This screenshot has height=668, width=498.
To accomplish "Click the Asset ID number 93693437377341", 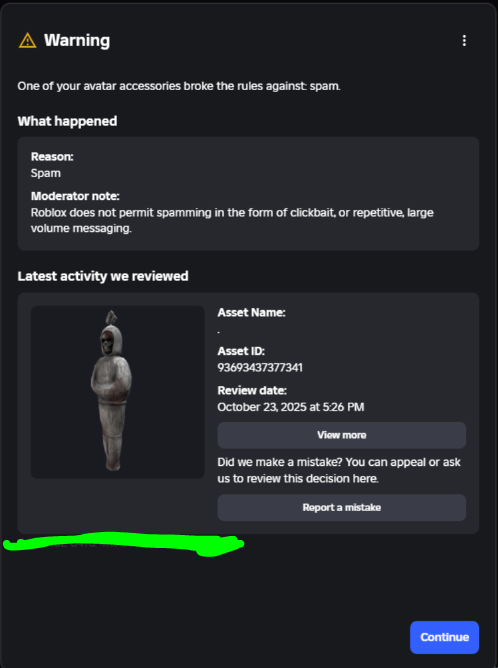I will tap(260, 368).
